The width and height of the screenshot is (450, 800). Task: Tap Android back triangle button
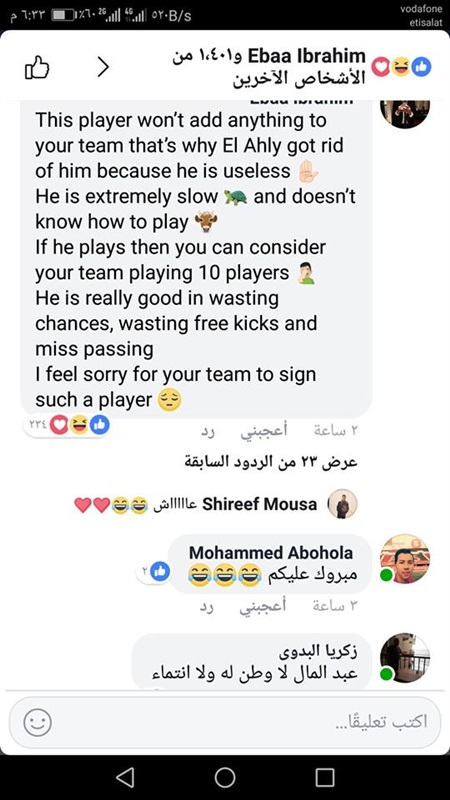(x=126, y=778)
